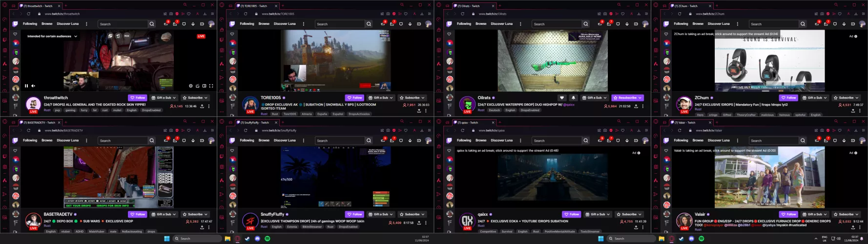Open notifications inbox in TORE1005 window
The height and width of the screenshot is (244, 868).
[392, 24]
